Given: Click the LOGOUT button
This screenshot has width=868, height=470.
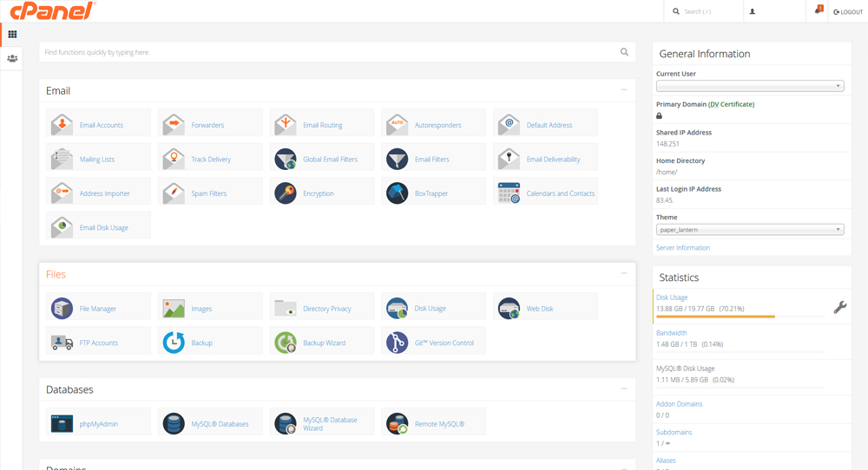Looking at the screenshot, I should (848, 12).
